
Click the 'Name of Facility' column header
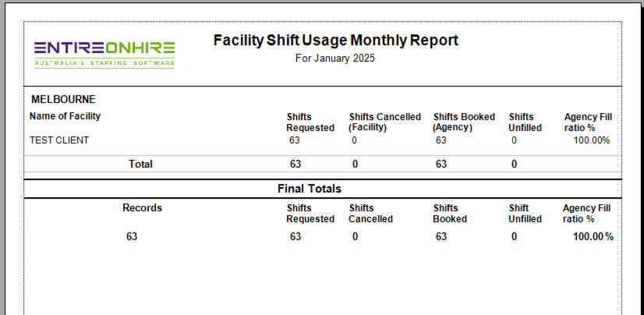click(65, 116)
